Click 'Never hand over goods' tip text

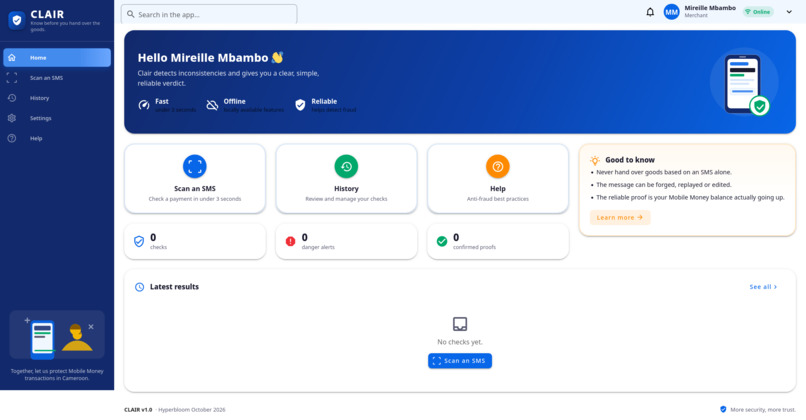point(664,172)
